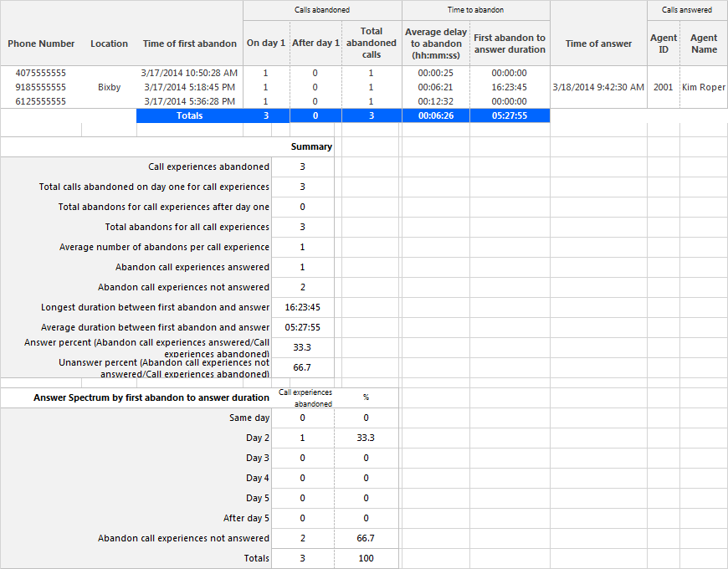Select Abandon call experiences not answered in Summary
This screenshot has width=728, height=569.
[183, 287]
